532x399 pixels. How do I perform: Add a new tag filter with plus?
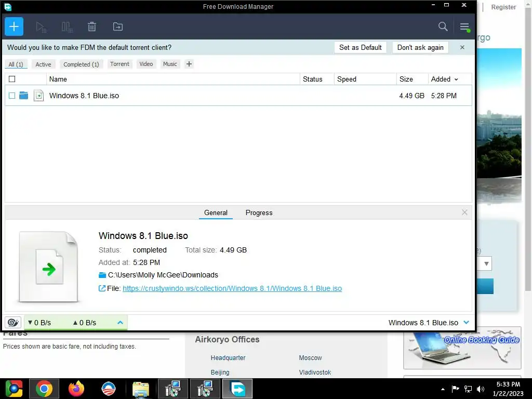pyautogui.click(x=189, y=64)
